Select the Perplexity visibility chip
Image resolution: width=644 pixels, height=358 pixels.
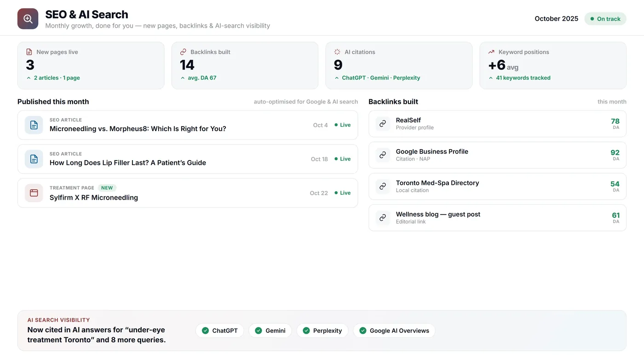(x=322, y=330)
